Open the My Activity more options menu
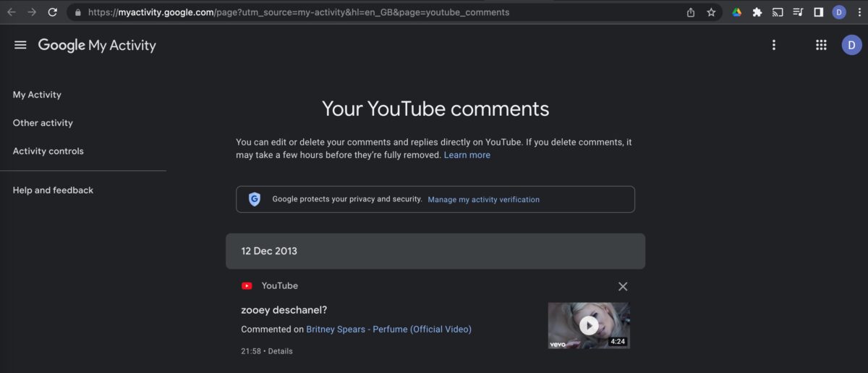This screenshot has width=868, height=373. pyautogui.click(x=774, y=45)
